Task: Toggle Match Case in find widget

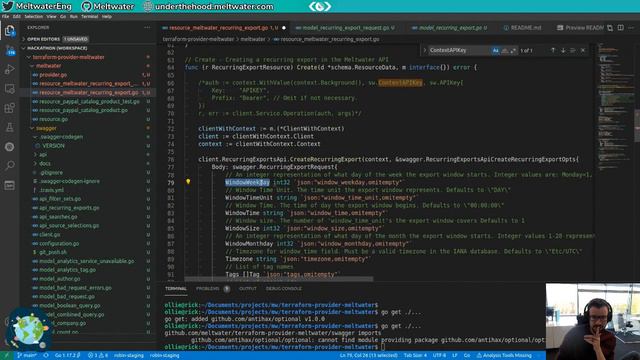Action: click(x=496, y=50)
